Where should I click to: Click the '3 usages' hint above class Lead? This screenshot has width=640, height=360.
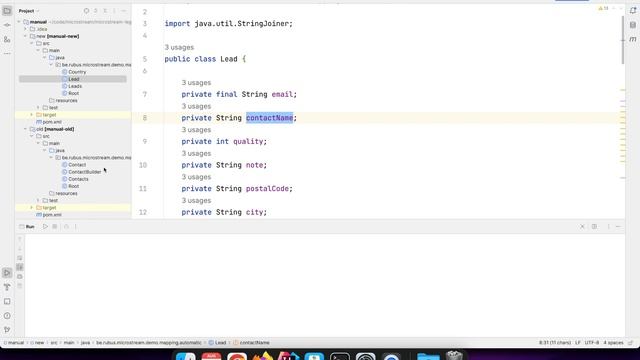point(179,47)
